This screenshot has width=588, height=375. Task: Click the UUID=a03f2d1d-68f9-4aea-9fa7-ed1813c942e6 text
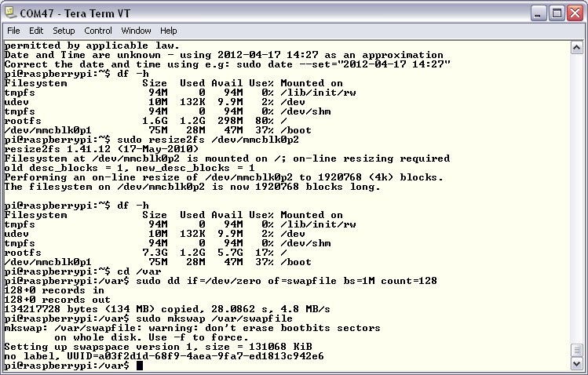pos(195,356)
